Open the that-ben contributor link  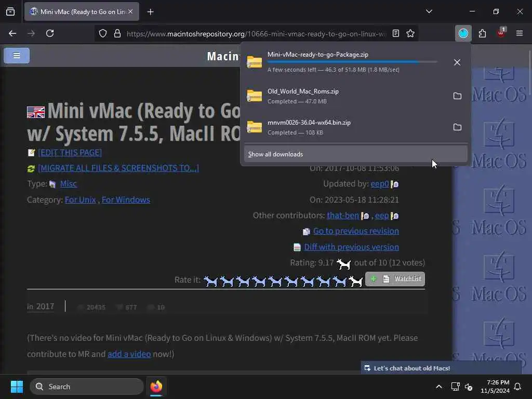coord(343,216)
